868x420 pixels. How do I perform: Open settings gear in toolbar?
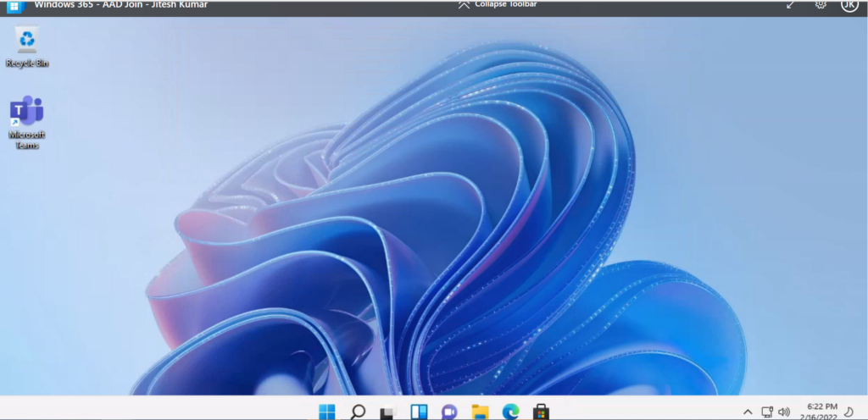pyautogui.click(x=821, y=4)
